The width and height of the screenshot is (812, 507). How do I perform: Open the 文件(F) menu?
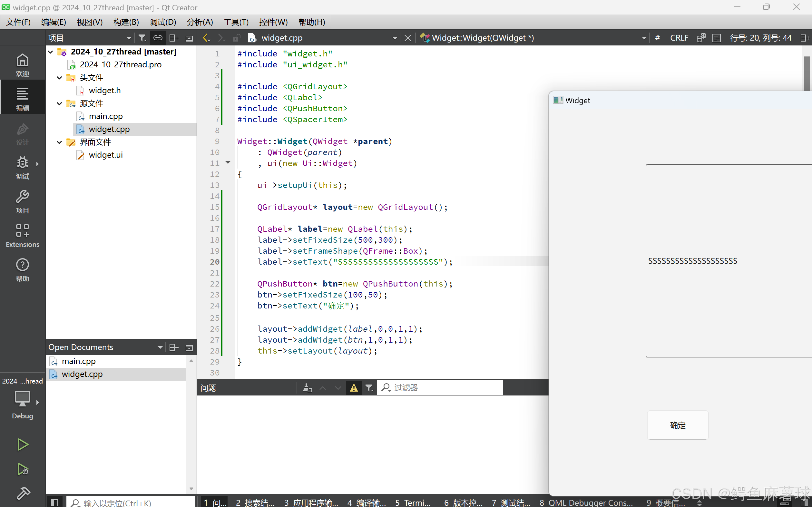18,22
